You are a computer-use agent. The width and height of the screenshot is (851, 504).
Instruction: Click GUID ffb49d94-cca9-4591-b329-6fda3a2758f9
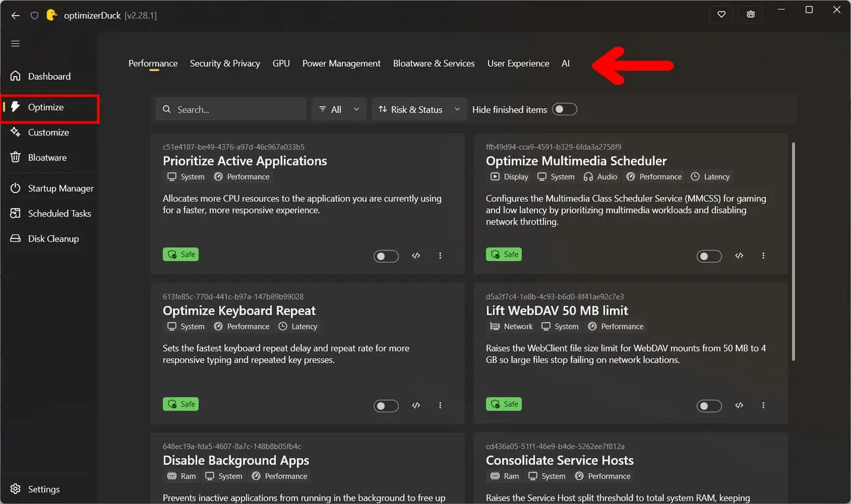coord(554,147)
